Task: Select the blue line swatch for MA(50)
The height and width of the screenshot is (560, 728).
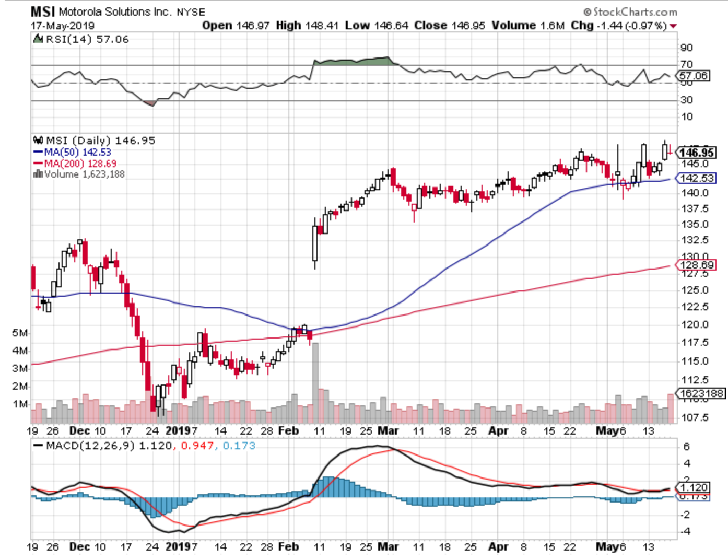Action: pos(38,152)
